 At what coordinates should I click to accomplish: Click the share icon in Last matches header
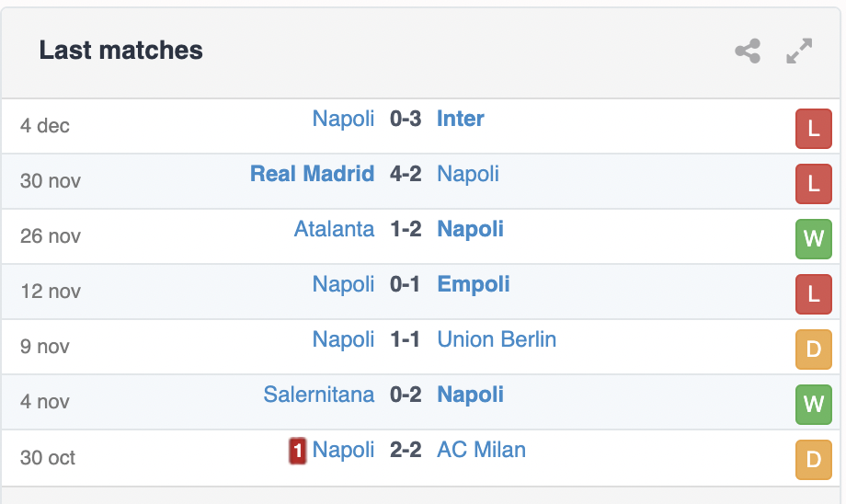point(748,52)
